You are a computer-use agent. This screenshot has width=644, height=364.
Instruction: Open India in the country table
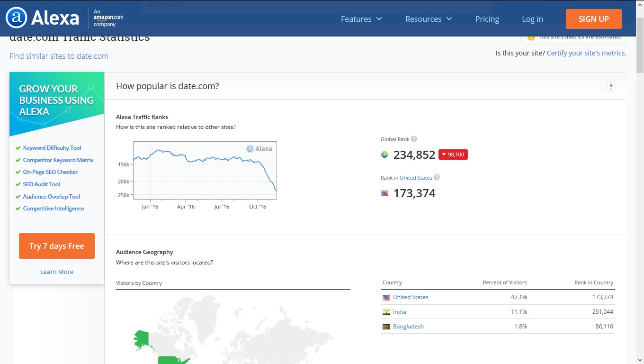coord(400,312)
